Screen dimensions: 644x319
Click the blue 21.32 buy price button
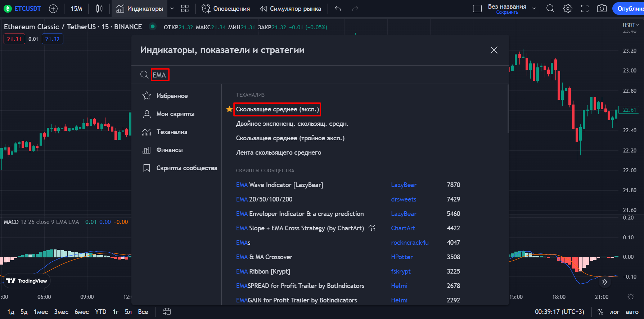point(53,39)
